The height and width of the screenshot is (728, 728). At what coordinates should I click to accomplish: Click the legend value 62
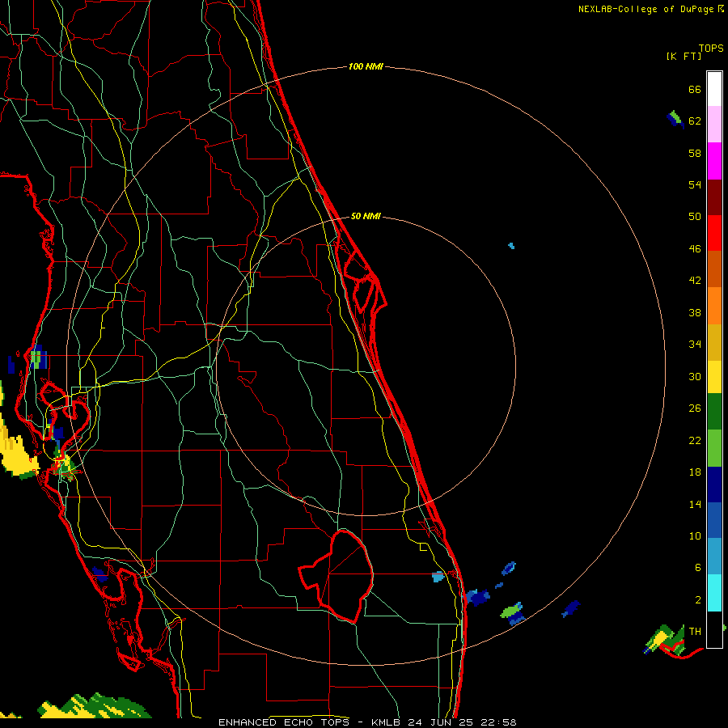point(695,121)
